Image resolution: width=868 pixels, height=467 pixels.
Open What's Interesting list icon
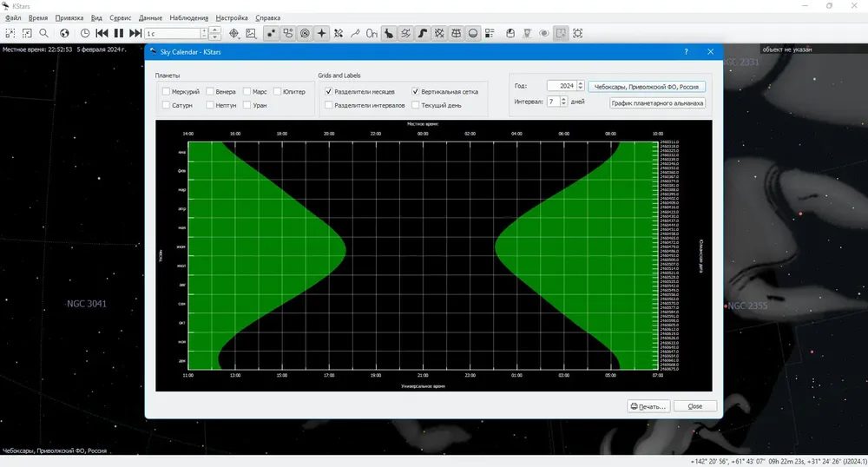click(490, 33)
